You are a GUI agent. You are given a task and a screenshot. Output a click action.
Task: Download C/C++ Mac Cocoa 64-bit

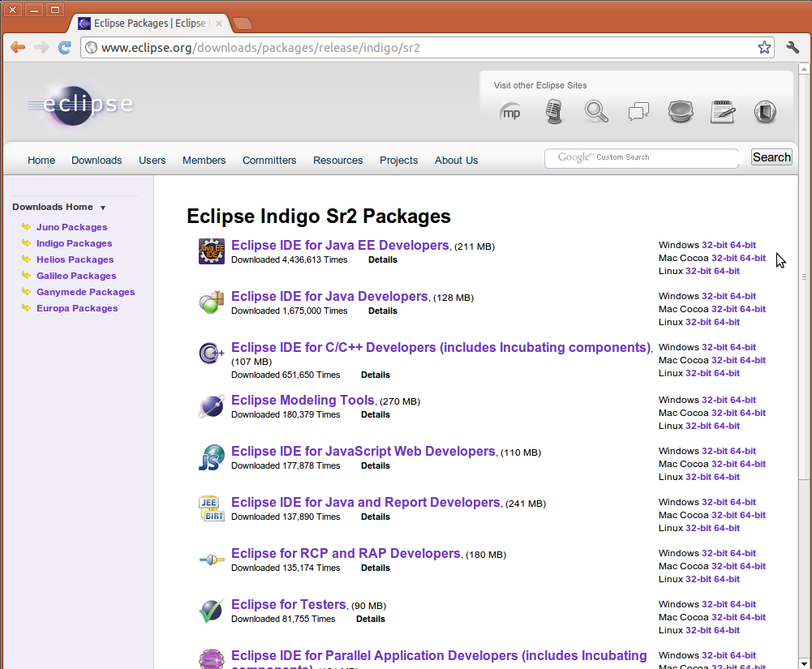point(753,360)
